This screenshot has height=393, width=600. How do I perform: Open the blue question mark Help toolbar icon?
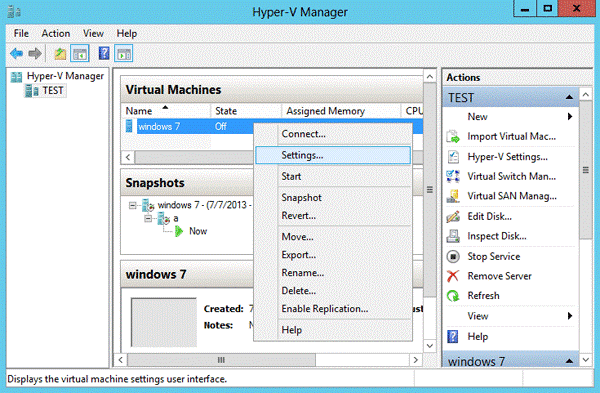pyautogui.click(x=104, y=54)
